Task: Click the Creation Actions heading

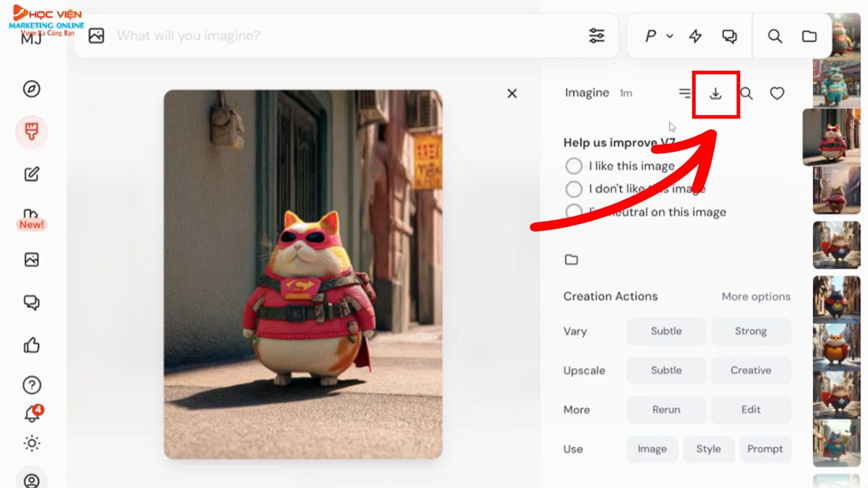Action: [610, 296]
